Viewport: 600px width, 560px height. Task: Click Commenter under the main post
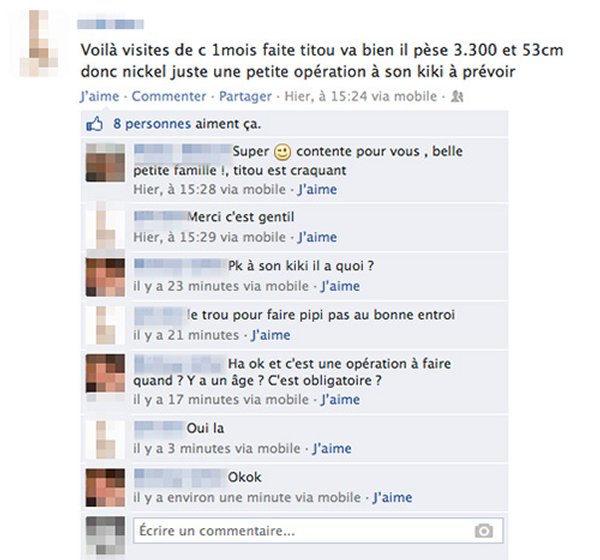click(169, 96)
